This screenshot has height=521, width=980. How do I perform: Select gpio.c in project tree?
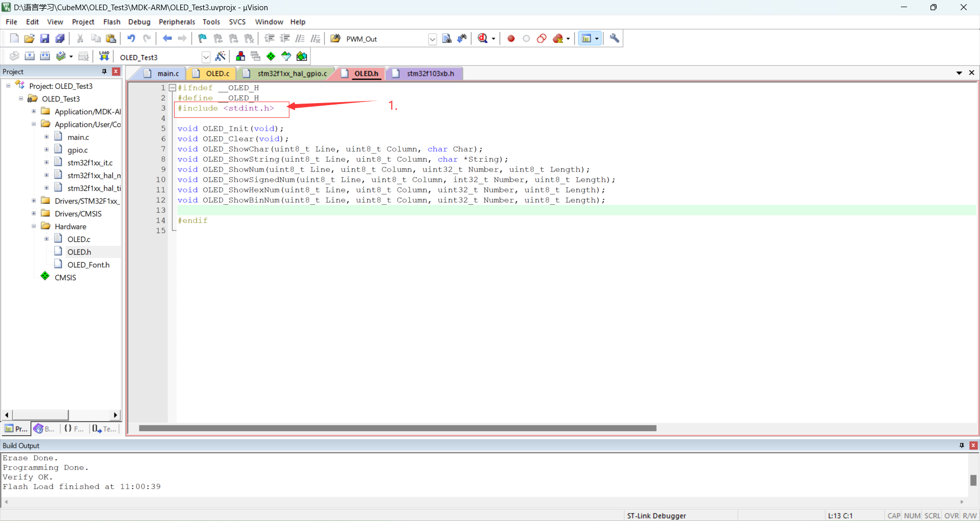point(78,150)
